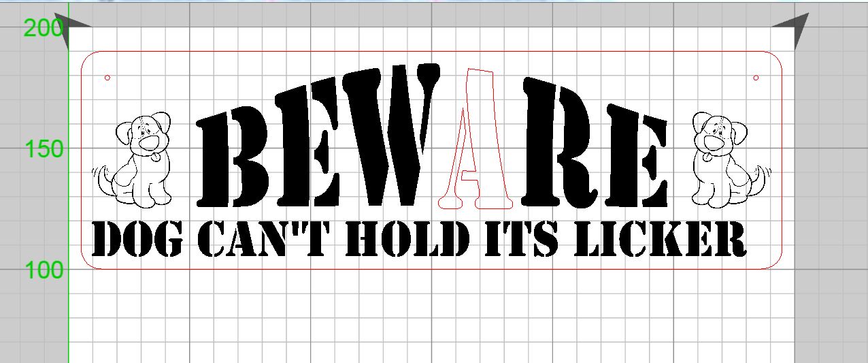Select the puppy graphic left of BEWARE
The image size is (868, 363).
pos(131,160)
